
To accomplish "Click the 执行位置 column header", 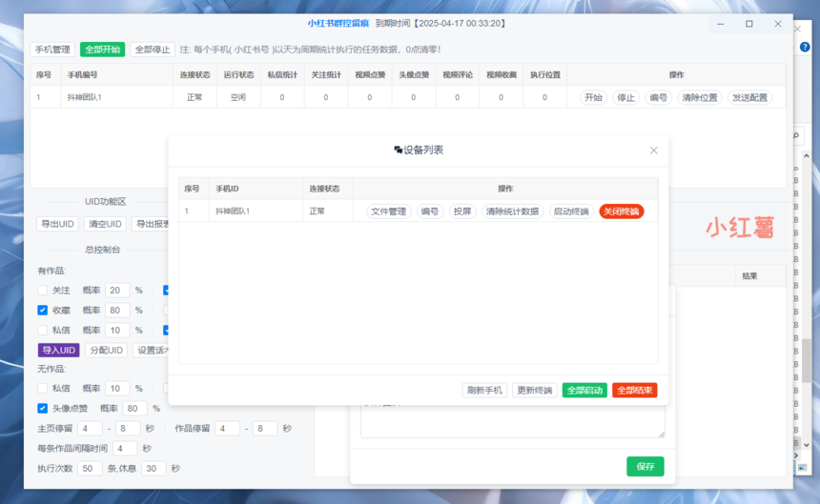I will [545, 74].
